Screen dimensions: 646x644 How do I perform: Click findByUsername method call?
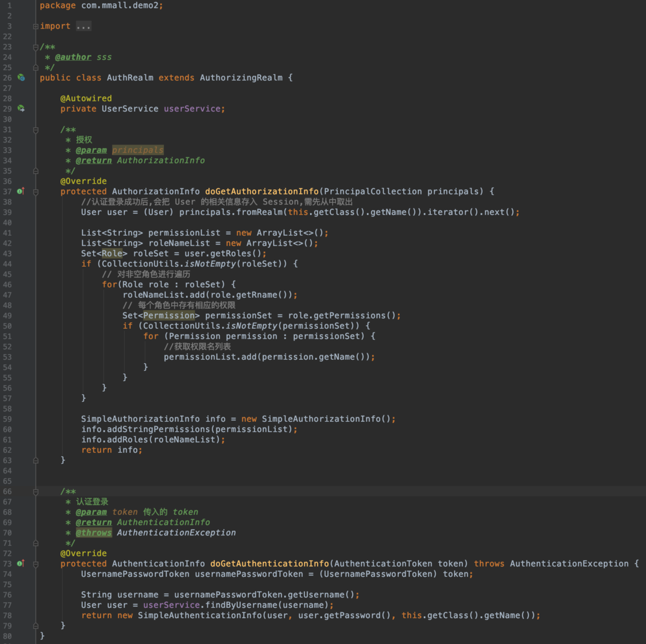[x=241, y=605]
